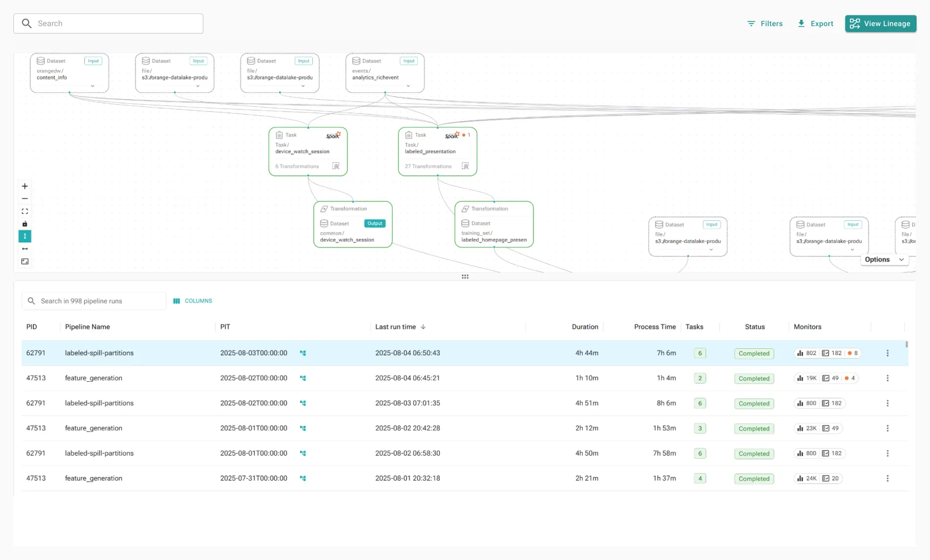Open more actions for run 2025-08-03 07:01:35

887,403
